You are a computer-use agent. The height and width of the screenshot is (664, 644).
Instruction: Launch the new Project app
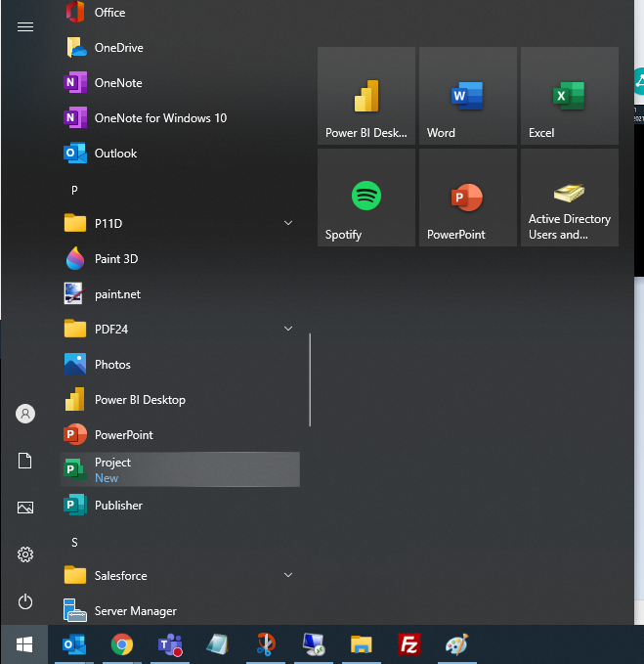pyautogui.click(x=180, y=469)
